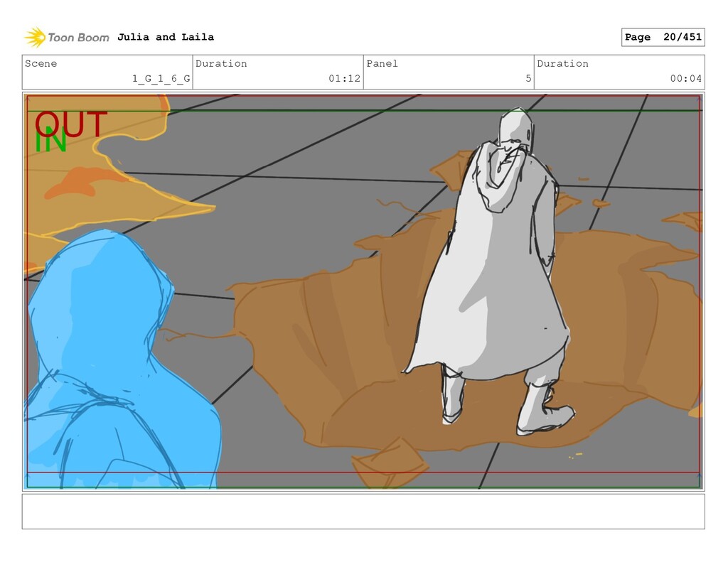Click the panel duration value '00:04'
The image size is (728, 562).
[x=685, y=78]
